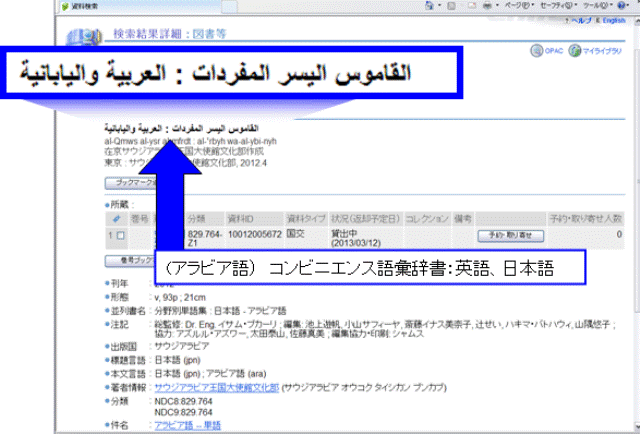Click the reservation count value 0
640x434 pixels.
pos(619,234)
